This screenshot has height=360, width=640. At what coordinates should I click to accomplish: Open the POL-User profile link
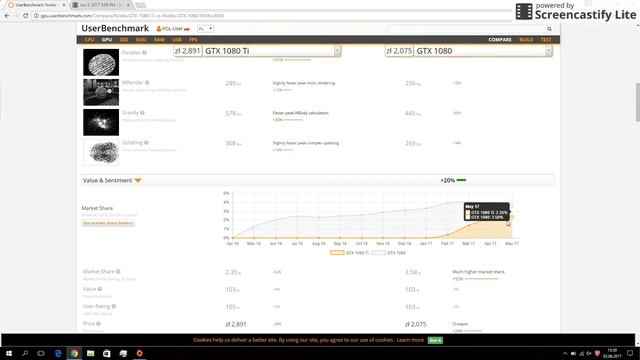click(x=173, y=29)
